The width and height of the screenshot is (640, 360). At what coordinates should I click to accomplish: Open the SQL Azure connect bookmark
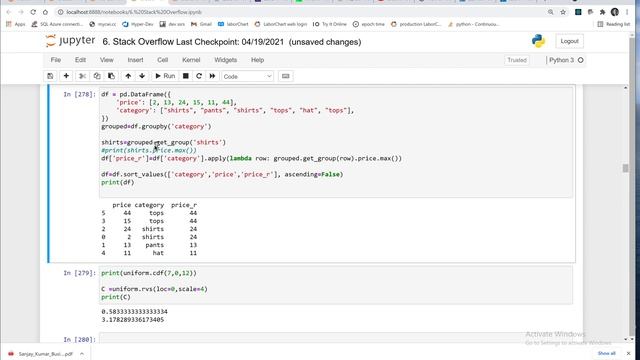coord(58,24)
